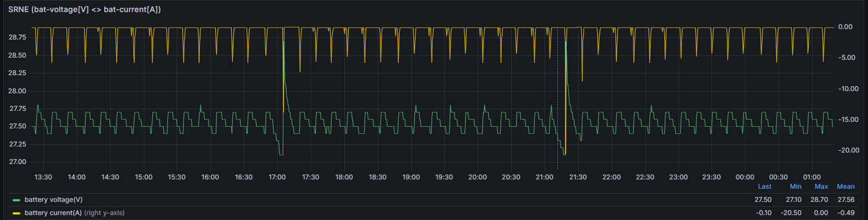
Task: Click the 0.00 current axis label
Action: click(845, 27)
